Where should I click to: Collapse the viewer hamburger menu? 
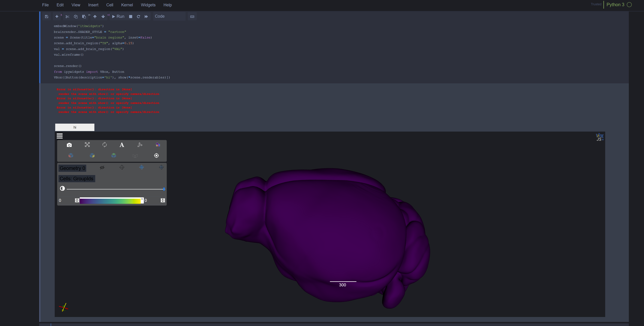pyautogui.click(x=59, y=136)
